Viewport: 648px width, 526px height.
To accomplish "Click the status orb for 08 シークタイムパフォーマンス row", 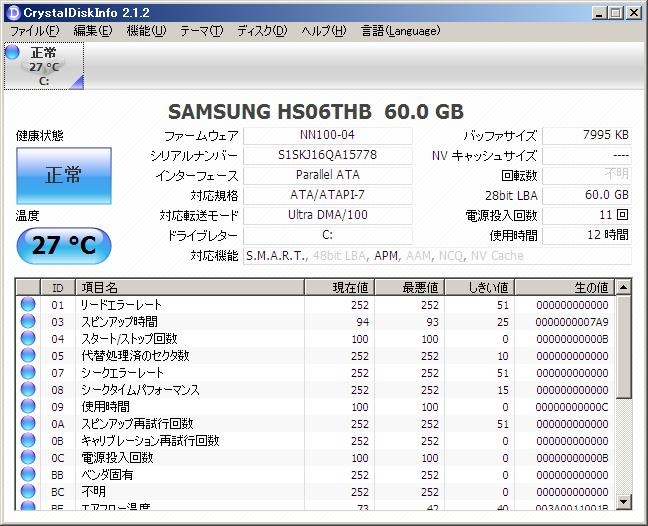I will [x=28, y=389].
